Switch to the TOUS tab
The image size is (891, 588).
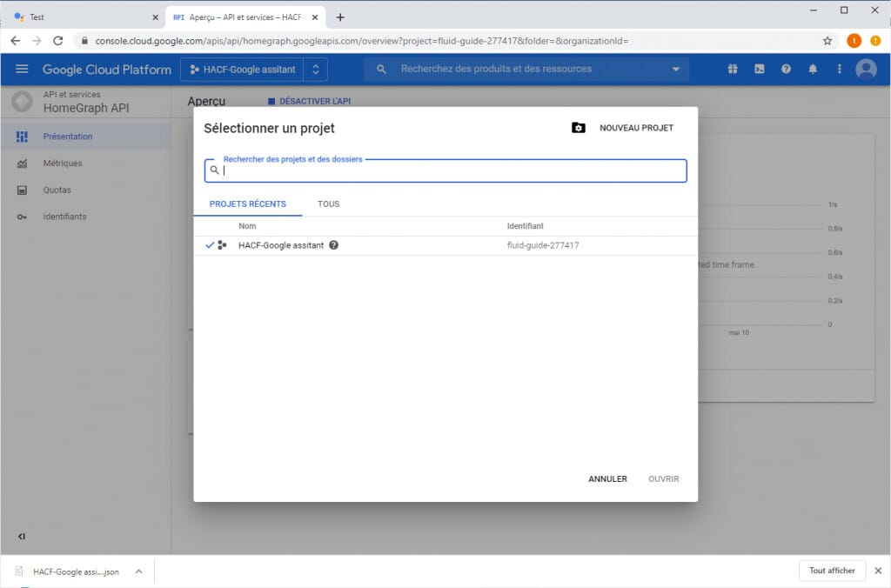click(328, 204)
